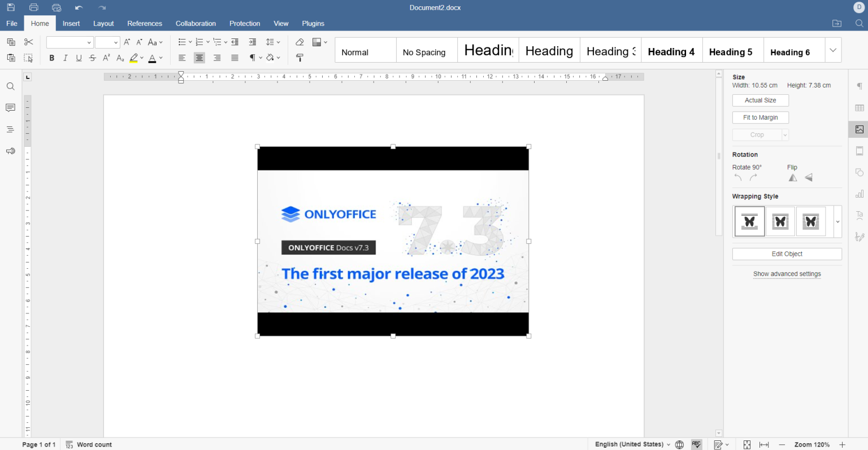Open paragraph settings in the right sidebar

[860, 86]
